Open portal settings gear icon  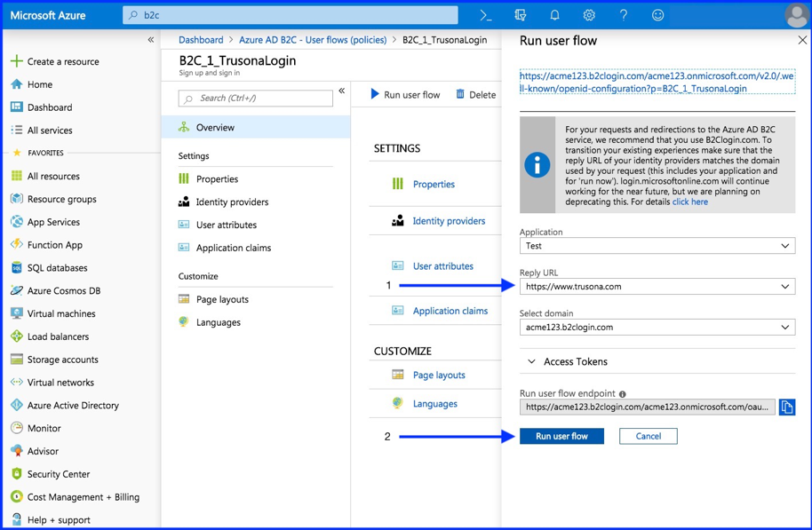(589, 15)
